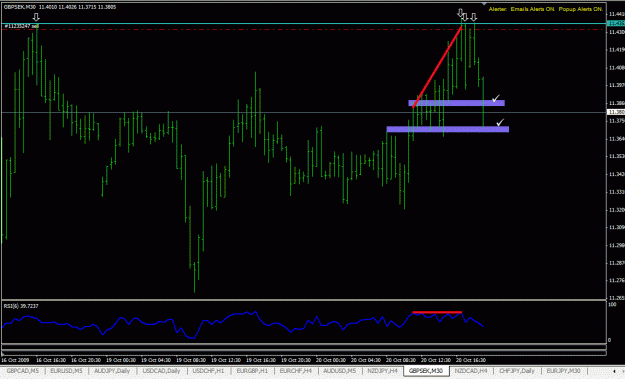Click the chart horizontal scrollbar

coord(304,353)
